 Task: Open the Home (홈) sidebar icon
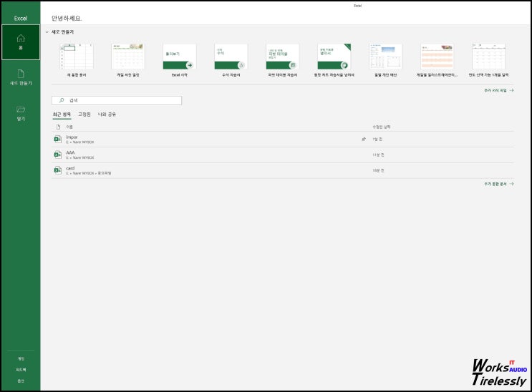coord(21,42)
